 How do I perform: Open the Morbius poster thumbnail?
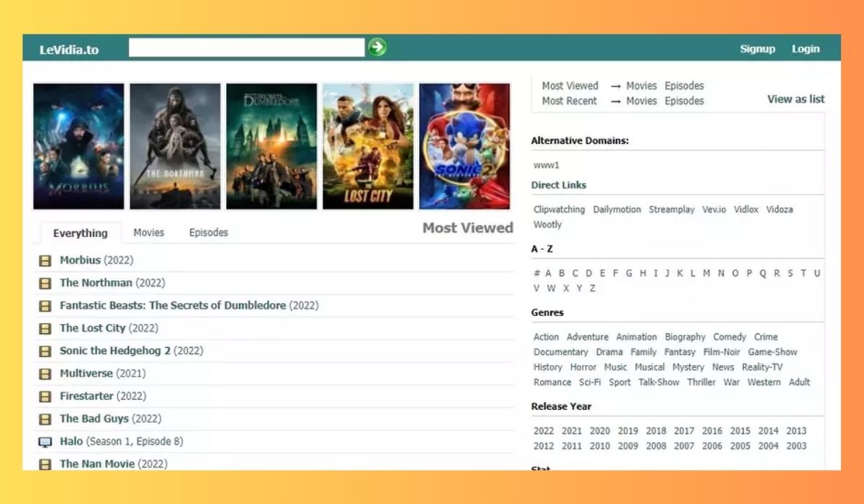coord(78,146)
